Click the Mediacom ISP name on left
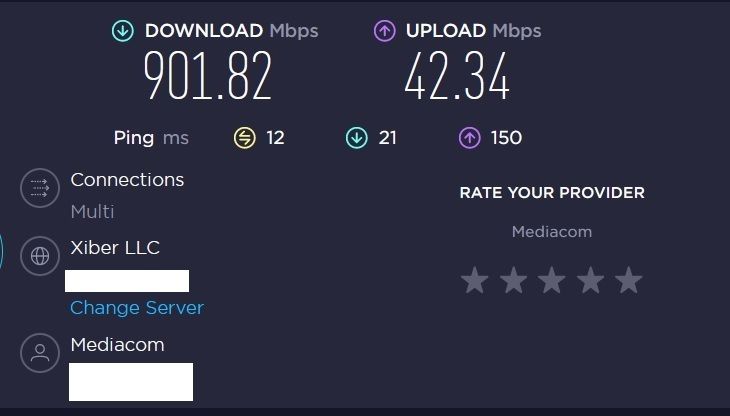Image resolution: width=730 pixels, height=416 pixels. coord(117,345)
